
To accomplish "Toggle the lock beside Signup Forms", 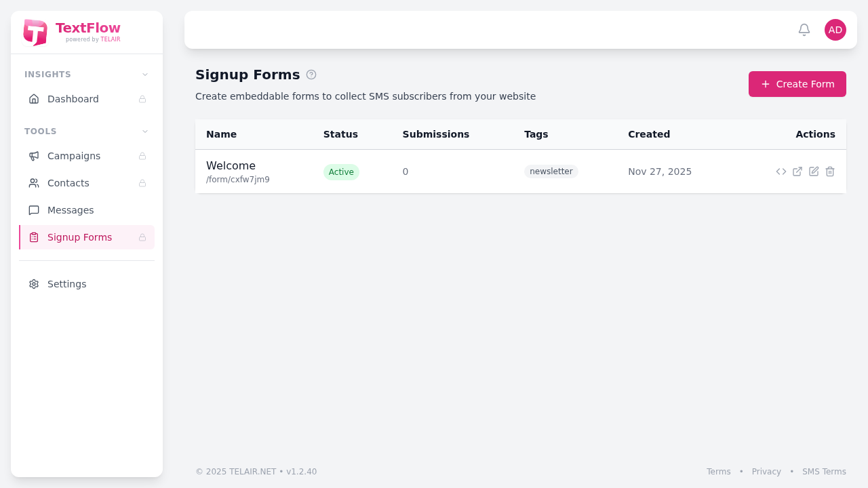I will [x=142, y=237].
